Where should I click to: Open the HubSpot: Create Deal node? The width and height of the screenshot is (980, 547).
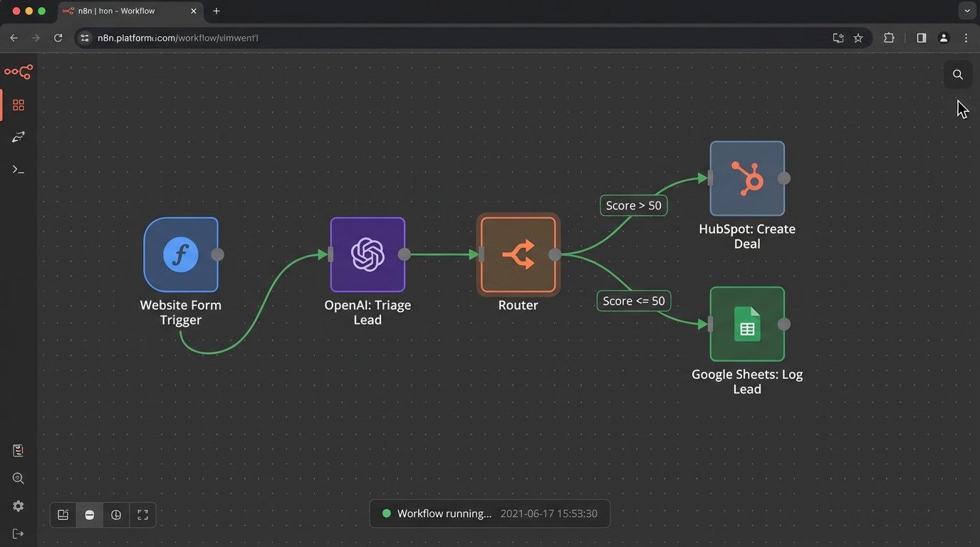click(x=747, y=178)
